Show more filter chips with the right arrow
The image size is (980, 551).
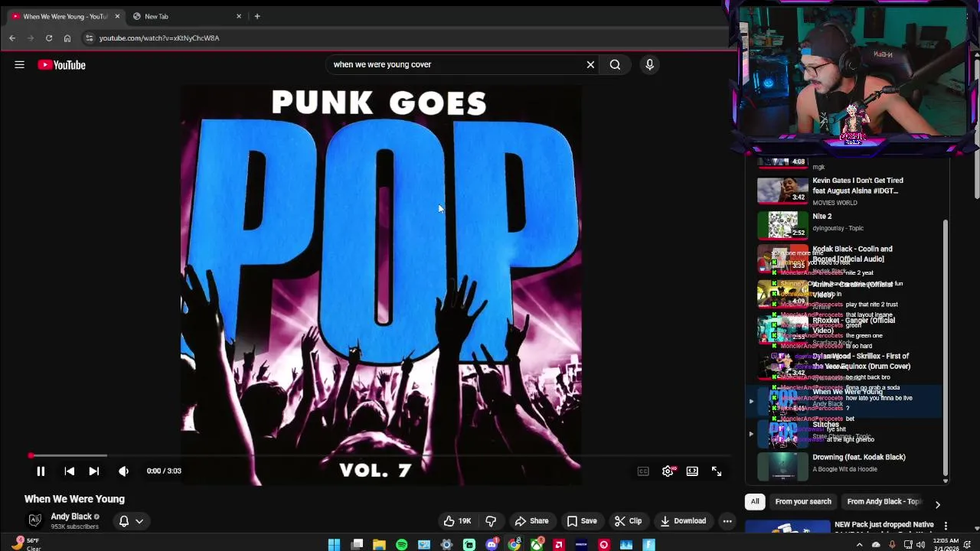coord(937,505)
